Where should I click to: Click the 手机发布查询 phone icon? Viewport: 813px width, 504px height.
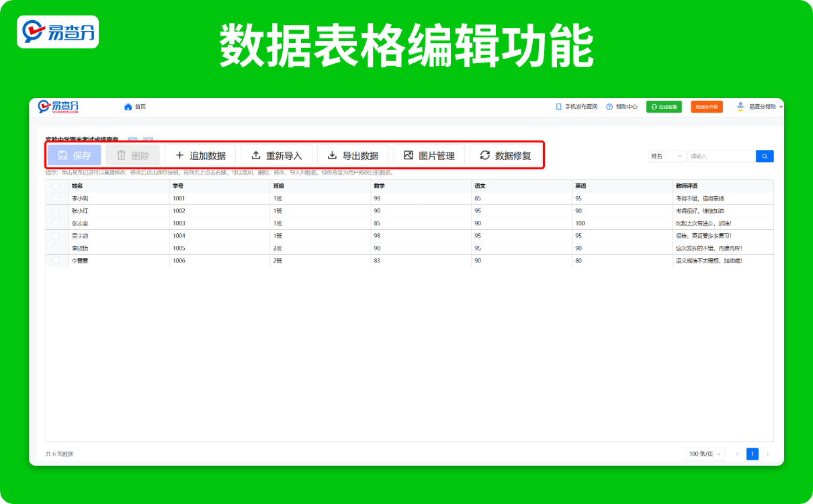pyautogui.click(x=558, y=106)
